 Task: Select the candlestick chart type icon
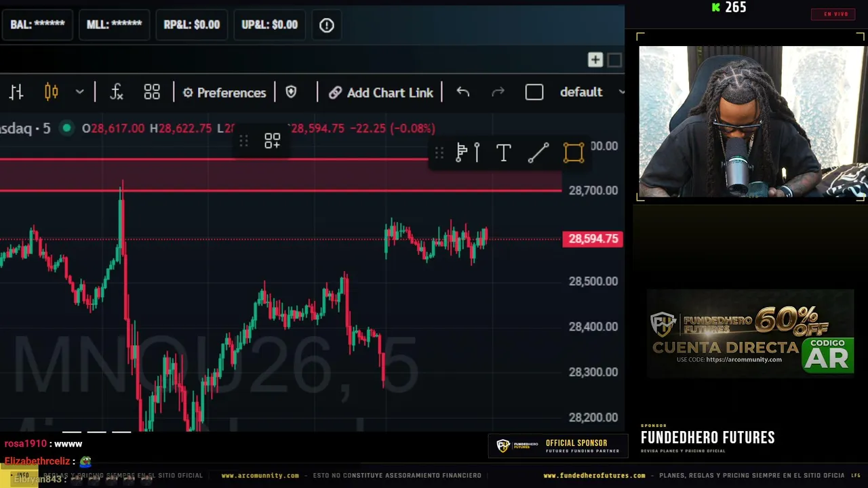pyautogui.click(x=52, y=92)
